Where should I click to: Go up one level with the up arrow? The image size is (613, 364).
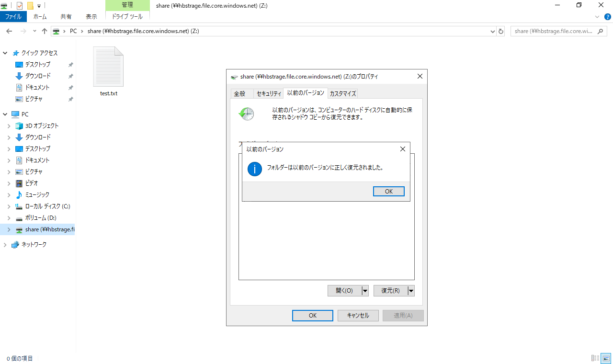[x=45, y=31]
